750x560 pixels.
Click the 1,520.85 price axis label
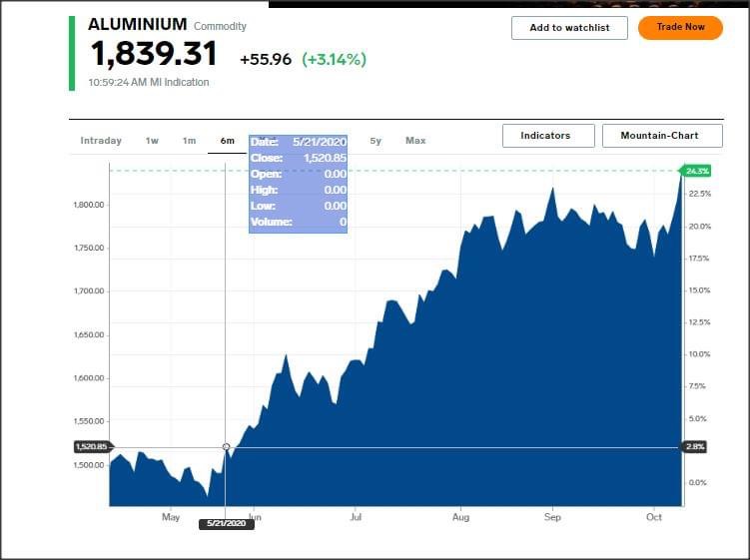90,446
